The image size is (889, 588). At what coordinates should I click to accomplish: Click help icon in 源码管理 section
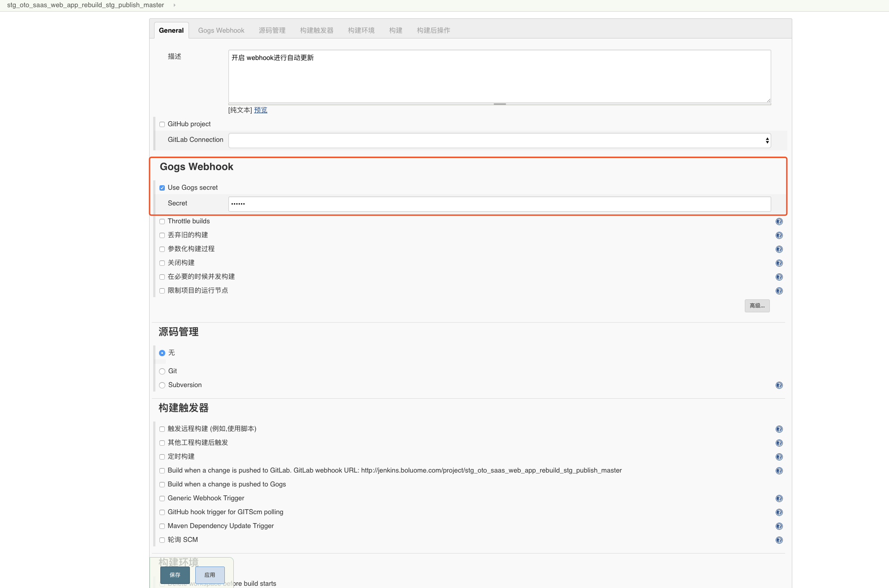coord(779,385)
